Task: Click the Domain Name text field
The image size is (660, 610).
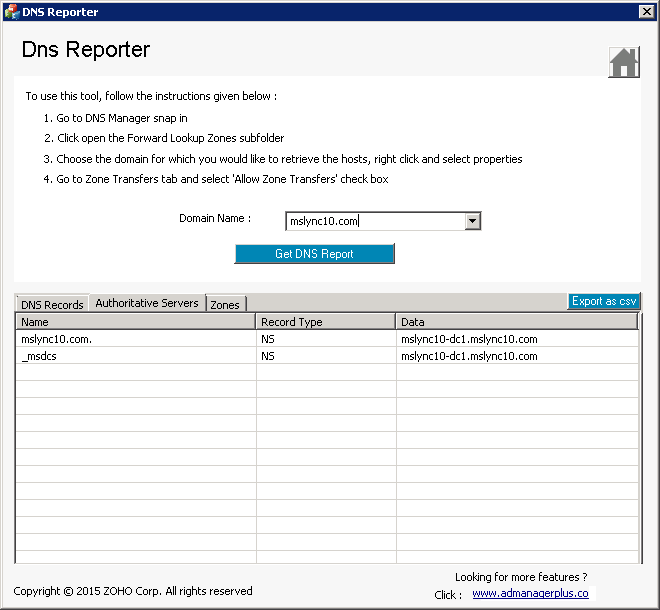Action: (x=375, y=222)
